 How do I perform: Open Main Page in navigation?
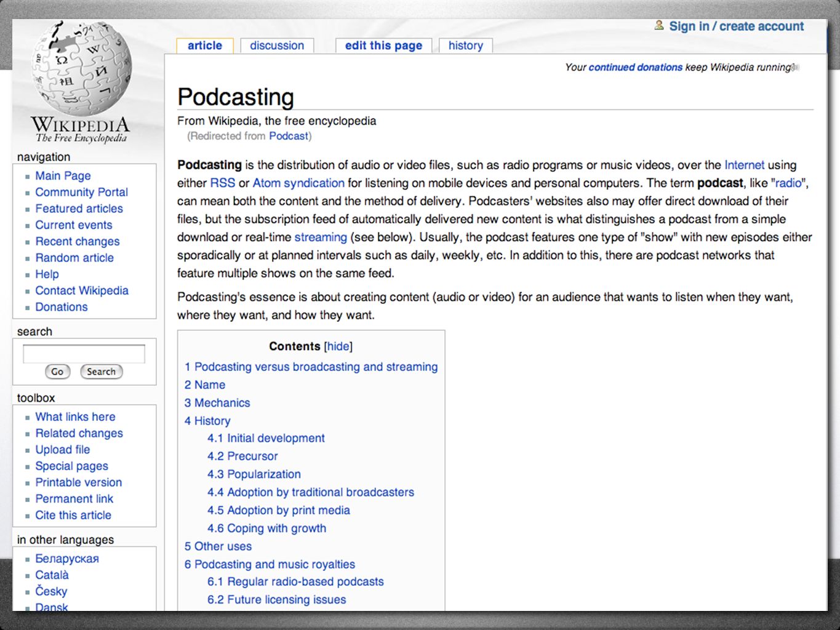tap(63, 176)
